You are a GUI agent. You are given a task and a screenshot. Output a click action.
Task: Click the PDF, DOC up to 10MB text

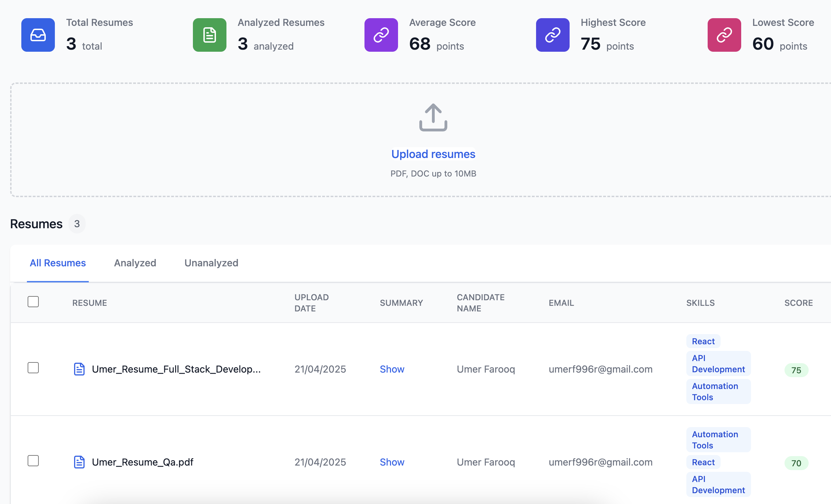pyautogui.click(x=433, y=174)
